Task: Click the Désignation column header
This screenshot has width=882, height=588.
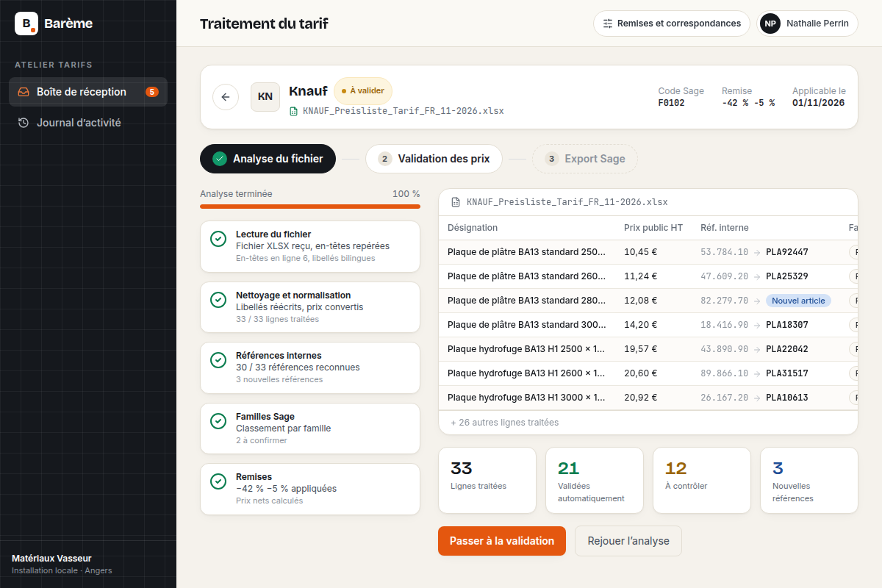Action: (473, 228)
